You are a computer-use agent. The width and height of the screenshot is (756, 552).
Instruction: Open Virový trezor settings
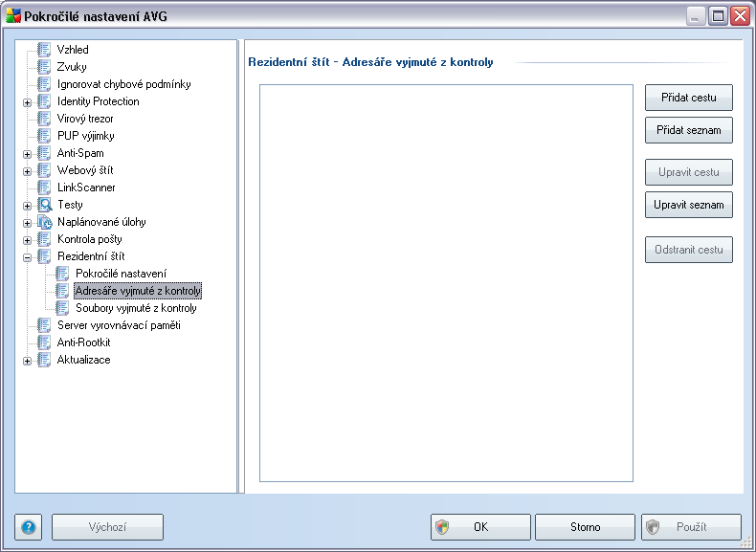85,118
